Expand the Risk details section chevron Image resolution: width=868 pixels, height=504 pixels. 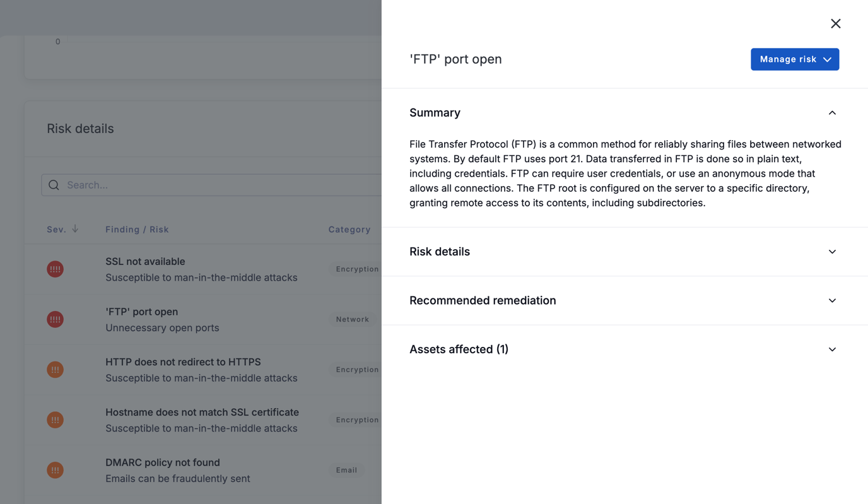click(x=832, y=252)
